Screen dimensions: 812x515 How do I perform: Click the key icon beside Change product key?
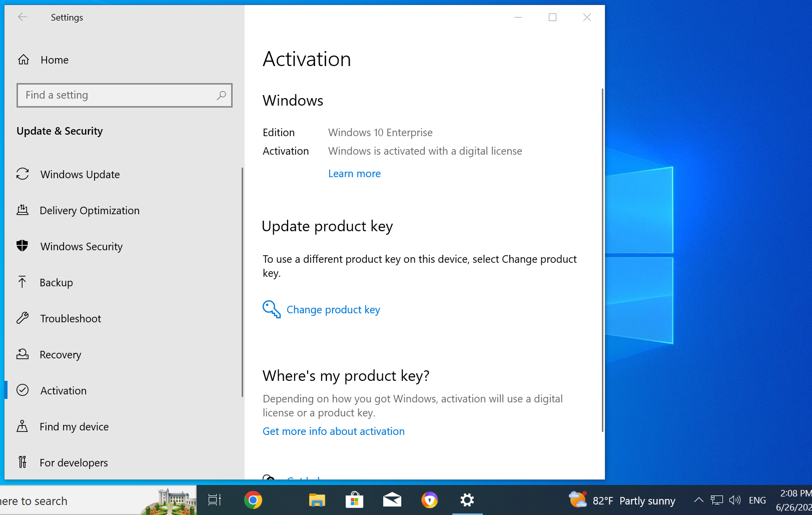pyautogui.click(x=272, y=309)
